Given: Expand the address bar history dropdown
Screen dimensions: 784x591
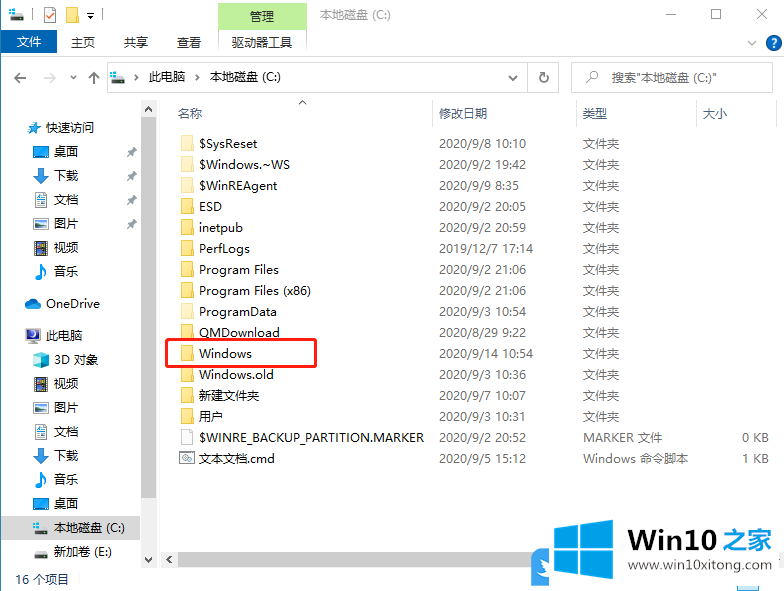Looking at the screenshot, I should coord(515,77).
